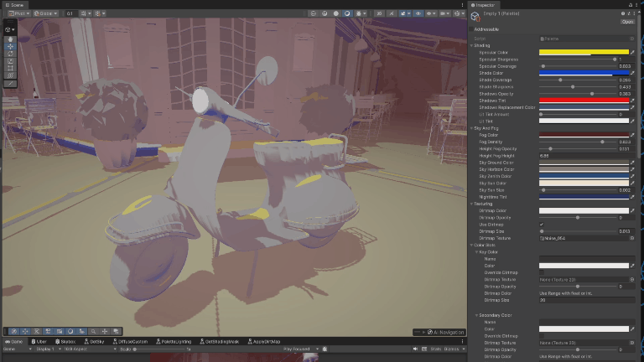This screenshot has height=362, width=644.
Task: Collapse the Key Color foldout
Action: coord(476,252)
